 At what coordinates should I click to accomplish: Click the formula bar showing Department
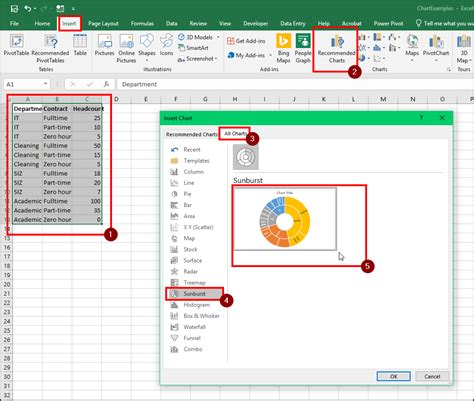(x=295, y=84)
